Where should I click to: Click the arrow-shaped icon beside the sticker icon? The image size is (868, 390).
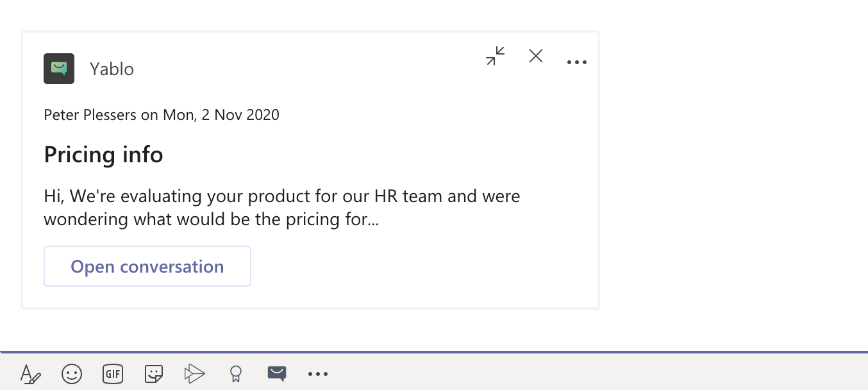pyautogui.click(x=194, y=373)
